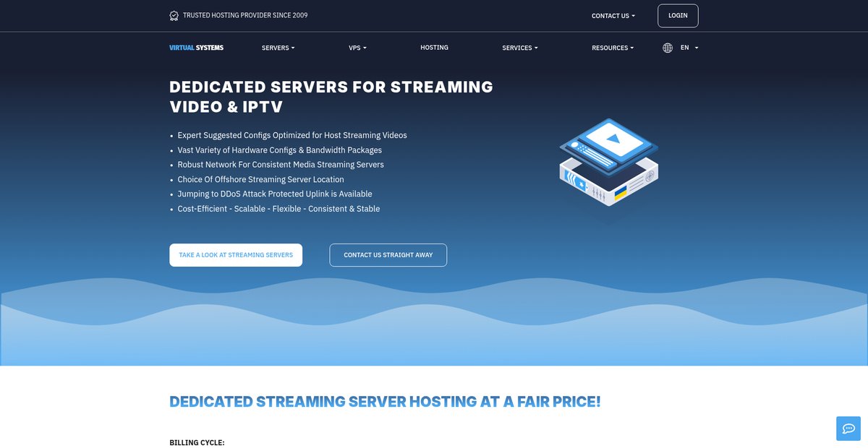Screen dimensions: 868x448
Task: Click the Login button
Action: 678,16
